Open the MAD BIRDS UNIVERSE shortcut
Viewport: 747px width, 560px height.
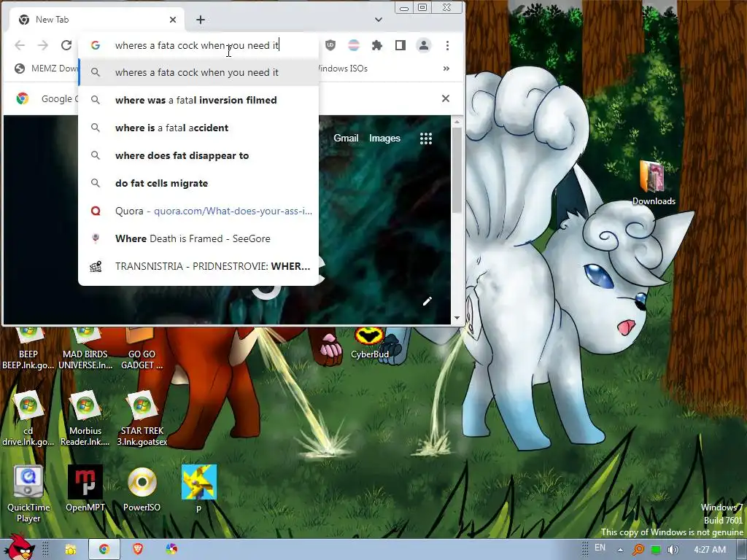(85, 348)
